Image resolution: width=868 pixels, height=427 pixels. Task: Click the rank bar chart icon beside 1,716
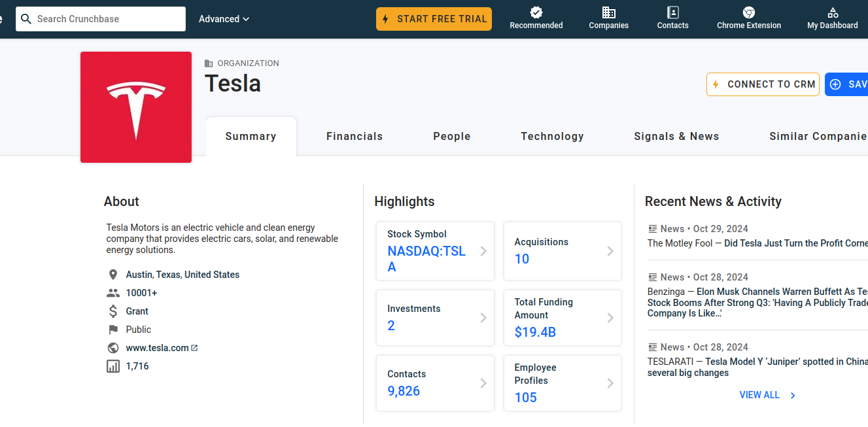pyautogui.click(x=113, y=366)
